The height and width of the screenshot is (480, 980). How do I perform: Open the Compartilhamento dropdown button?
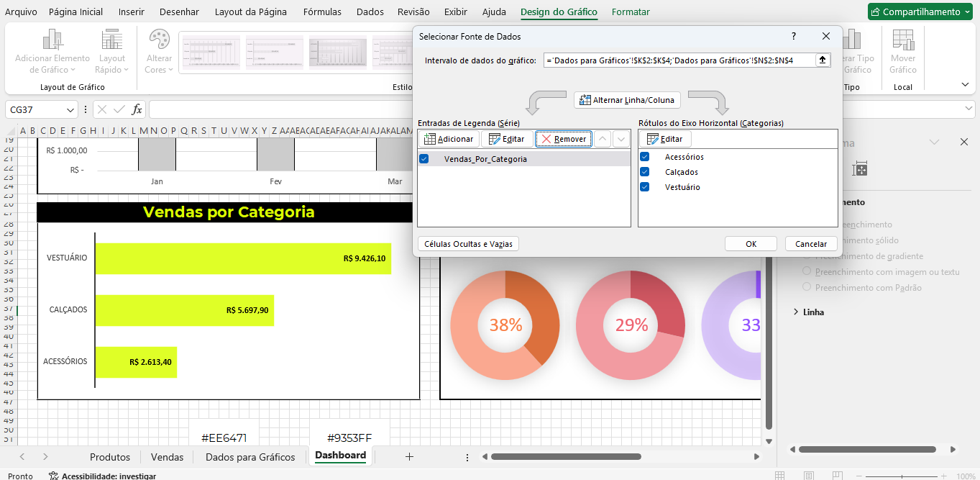point(921,12)
